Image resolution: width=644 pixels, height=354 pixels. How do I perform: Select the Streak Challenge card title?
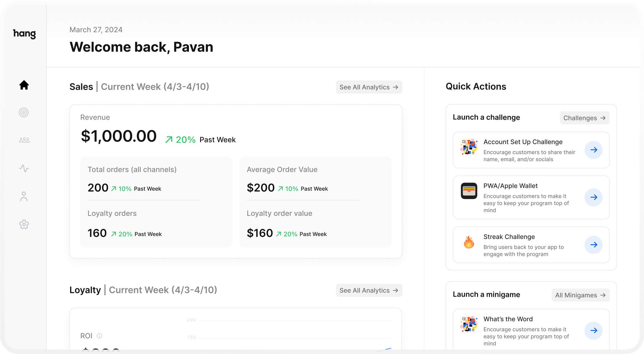click(509, 237)
